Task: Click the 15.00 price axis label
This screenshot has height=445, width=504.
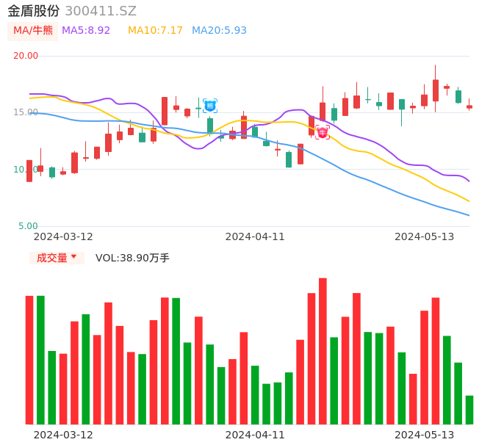Action: coord(26,112)
